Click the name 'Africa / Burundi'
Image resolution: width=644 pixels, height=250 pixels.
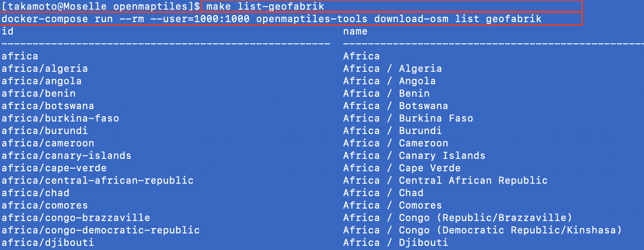(392, 131)
